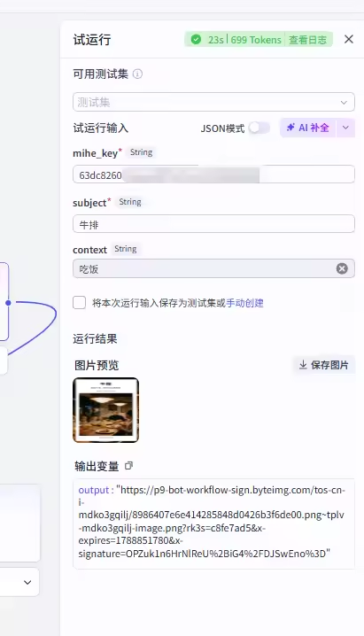Expand the chevron at bottom-left canvas panel
The width and height of the screenshot is (364, 636).
(x=27, y=583)
